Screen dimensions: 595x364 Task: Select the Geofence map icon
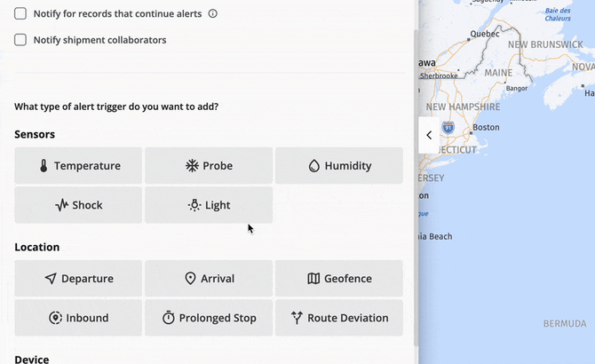tap(313, 279)
